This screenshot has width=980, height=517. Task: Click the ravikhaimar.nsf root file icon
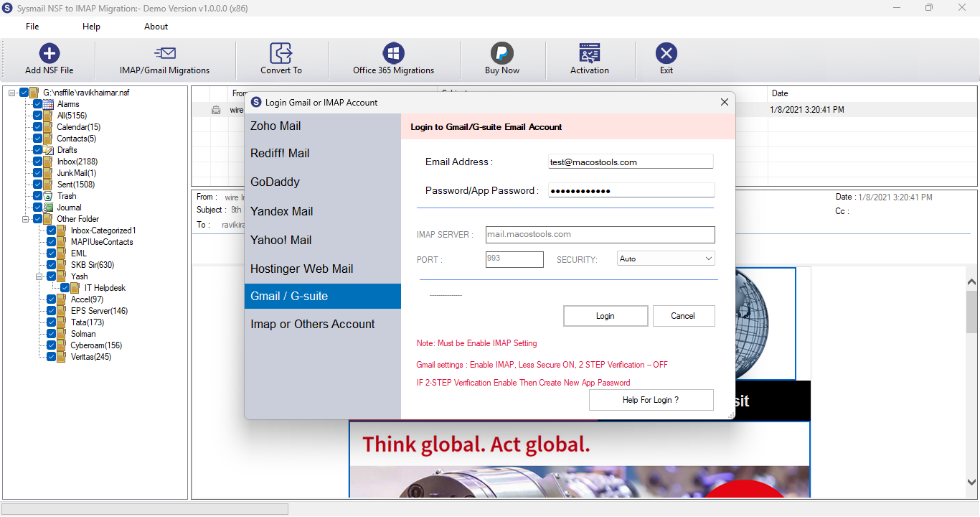point(34,93)
